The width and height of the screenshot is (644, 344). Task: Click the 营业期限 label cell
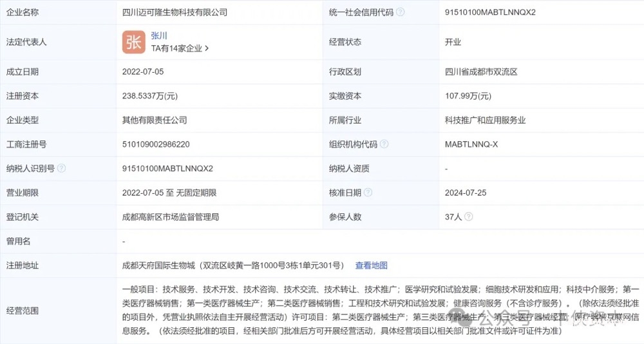click(58, 193)
